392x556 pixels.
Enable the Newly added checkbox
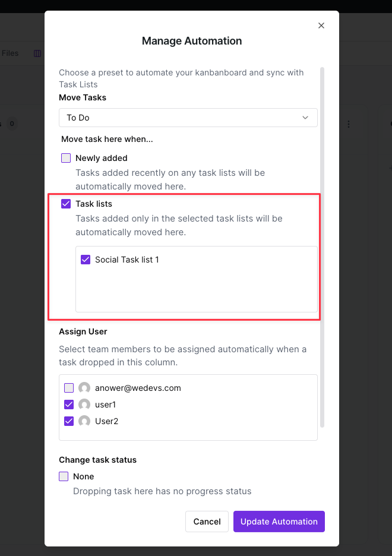67,158
